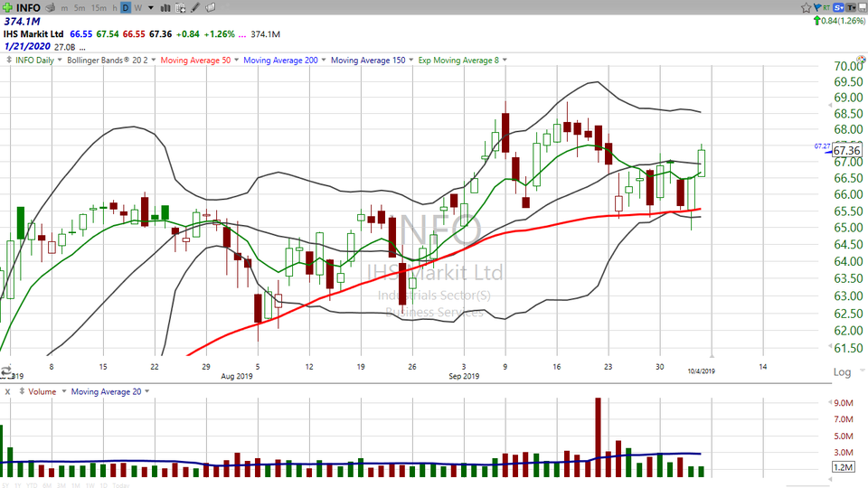Select the pencil drawing tool
The width and height of the screenshot is (868, 488).
click(x=195, y=8)
